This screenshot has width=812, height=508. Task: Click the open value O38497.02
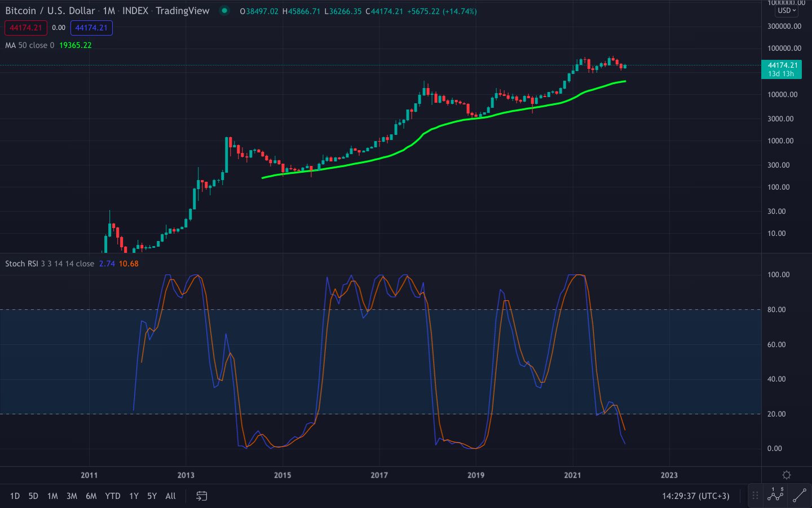[x=259, y=11]
